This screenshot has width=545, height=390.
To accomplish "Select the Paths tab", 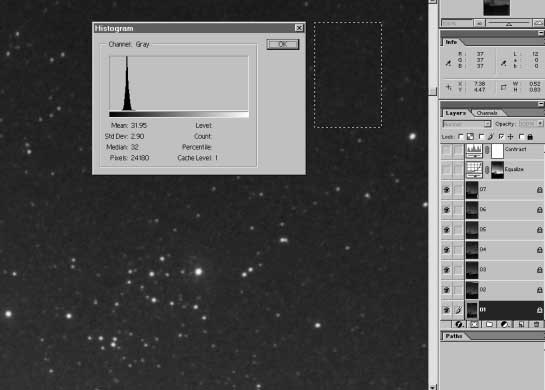I will pyautogui.click(x=454, y=336).
